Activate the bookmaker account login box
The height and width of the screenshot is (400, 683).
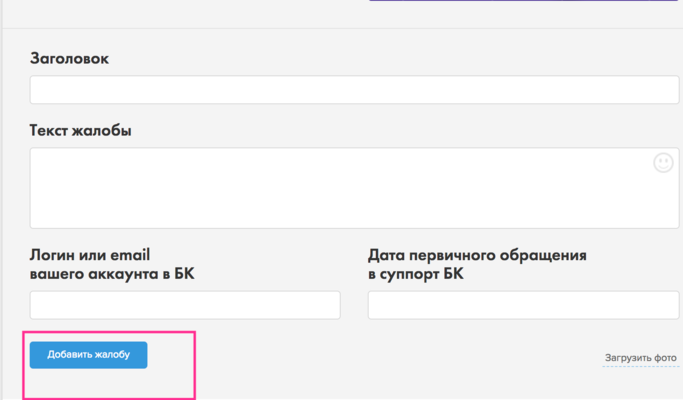click(185, 305)
